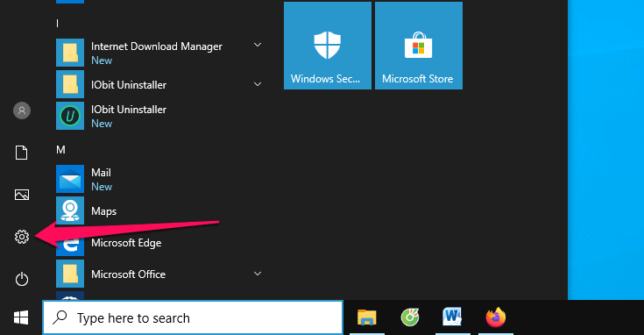The width and height of the screenshot is (644, 335).
Task: Open the green circular app on taskbar
Action: (410, 317)
